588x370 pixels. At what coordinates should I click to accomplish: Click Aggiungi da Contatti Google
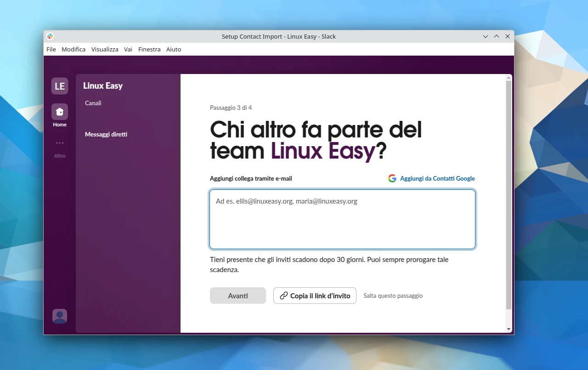437,178
